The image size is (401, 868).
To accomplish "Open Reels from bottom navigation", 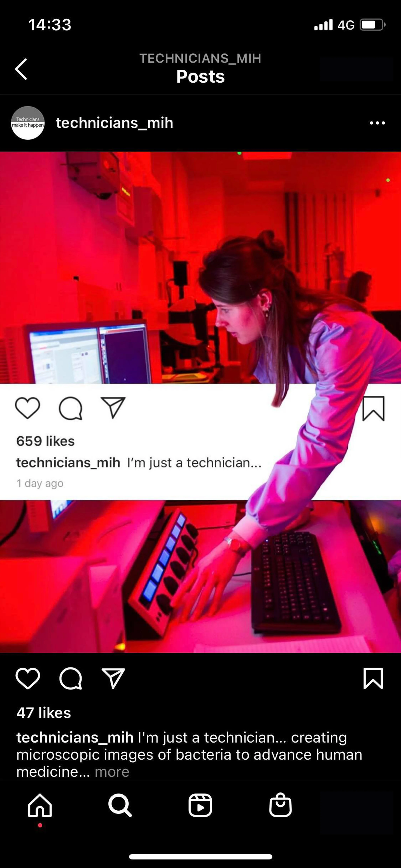I will tap(200, 805).
